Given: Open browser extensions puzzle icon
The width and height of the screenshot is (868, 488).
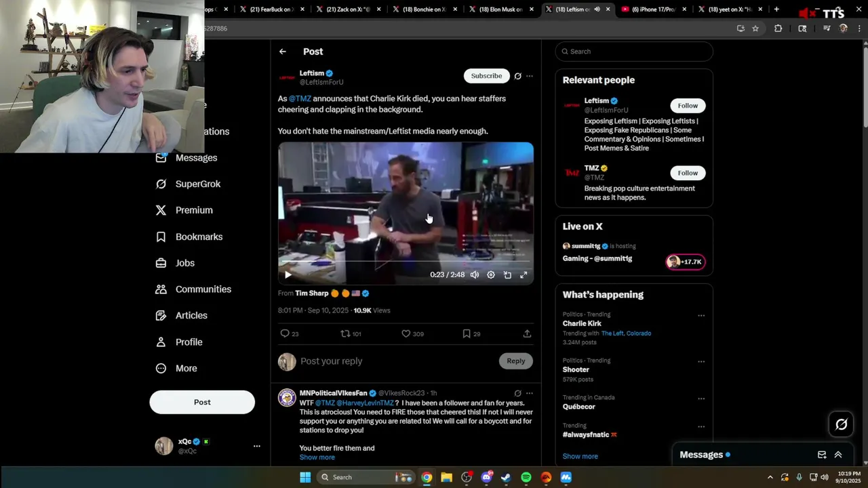Looking at the screenshot, I should (x=778, y=28).
